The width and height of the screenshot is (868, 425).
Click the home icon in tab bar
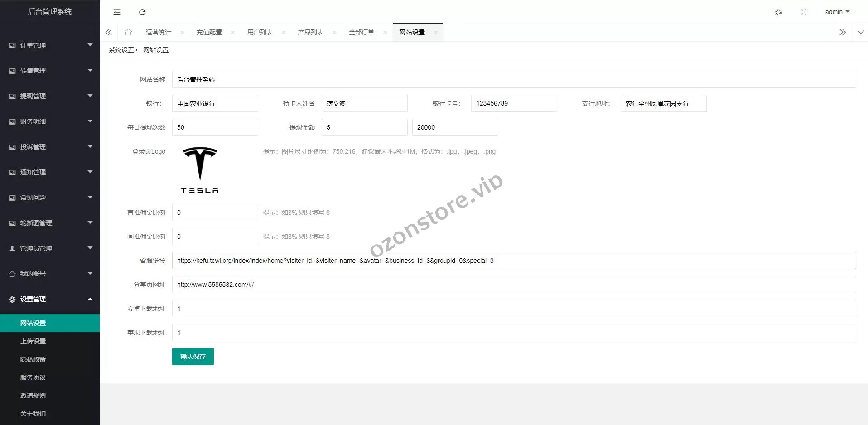click(x=128, y=32)
